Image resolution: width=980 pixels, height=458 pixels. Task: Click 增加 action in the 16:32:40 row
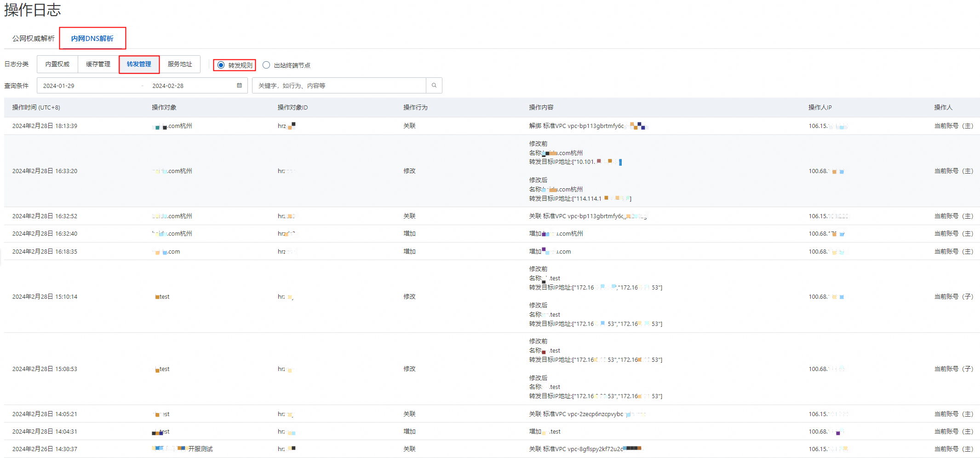409,234
